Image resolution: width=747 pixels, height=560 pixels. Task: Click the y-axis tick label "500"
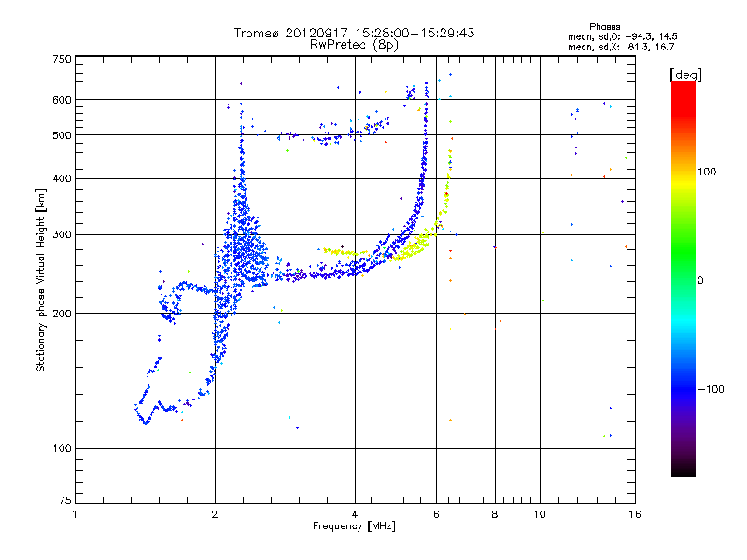click(62, 135)
